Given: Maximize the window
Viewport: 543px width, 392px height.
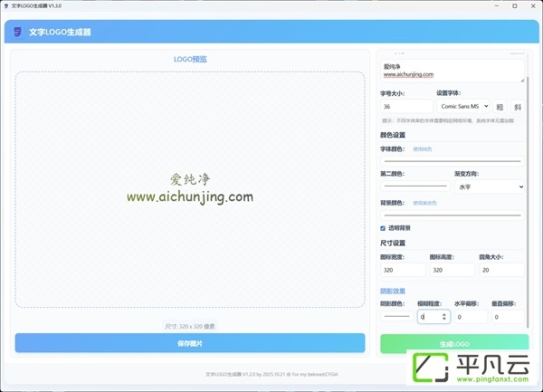Looking at the screenshot, I should [x=515, y=6].
